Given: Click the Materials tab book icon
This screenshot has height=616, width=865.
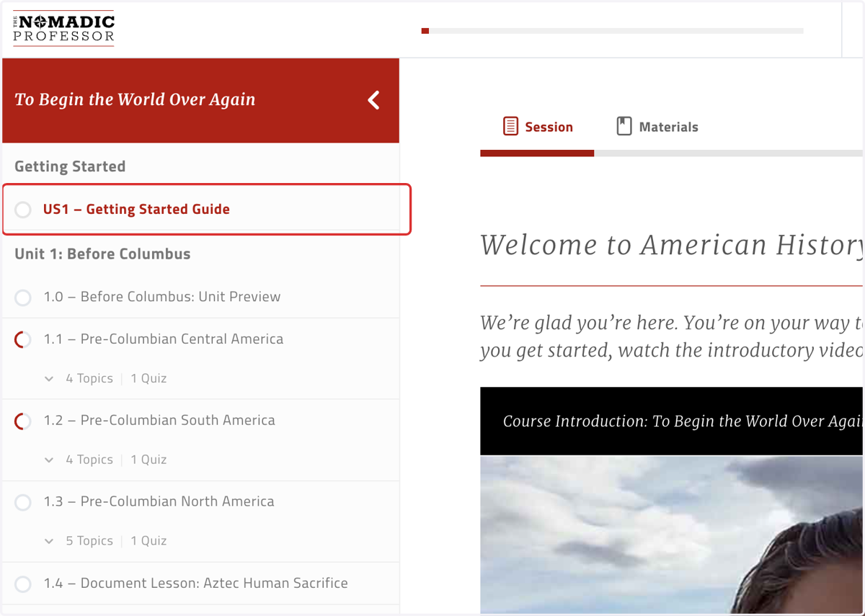Looking at the screenshot, I should tap(624, 126).
